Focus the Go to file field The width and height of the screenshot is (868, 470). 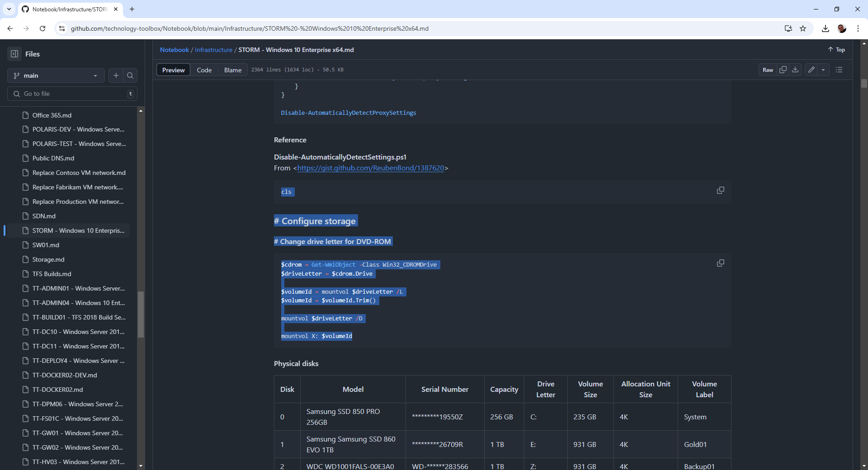[x=72, y=94]
